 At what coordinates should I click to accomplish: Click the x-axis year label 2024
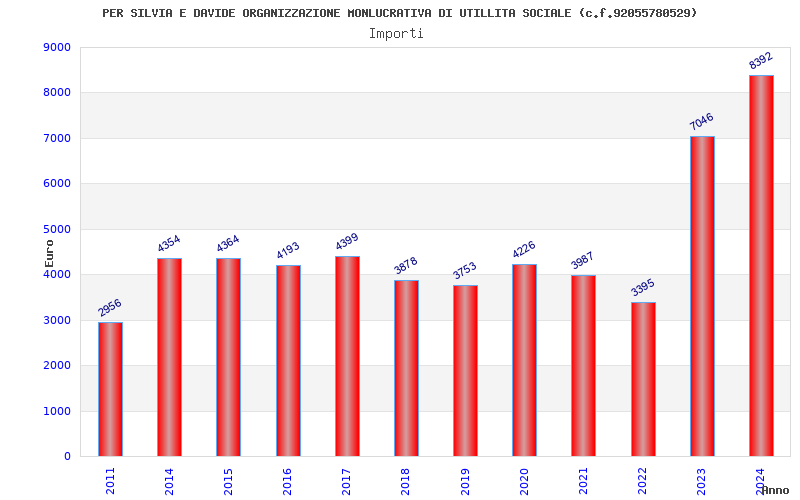(x=760, y=481)
